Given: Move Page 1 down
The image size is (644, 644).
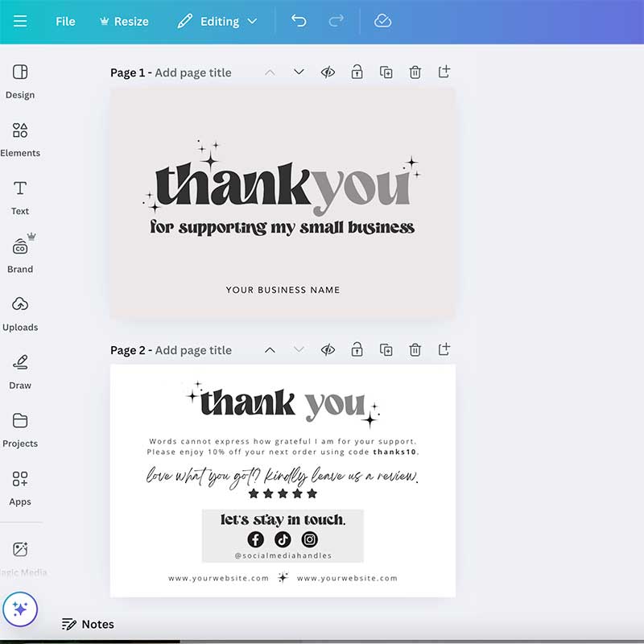Looking at the screenshot, I should click(299, 72).
